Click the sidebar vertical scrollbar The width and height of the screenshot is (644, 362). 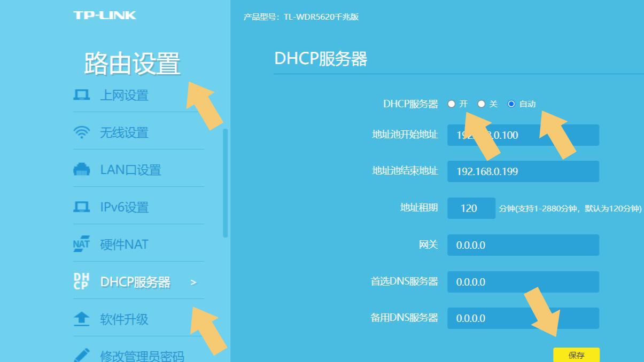click(225, 183)
